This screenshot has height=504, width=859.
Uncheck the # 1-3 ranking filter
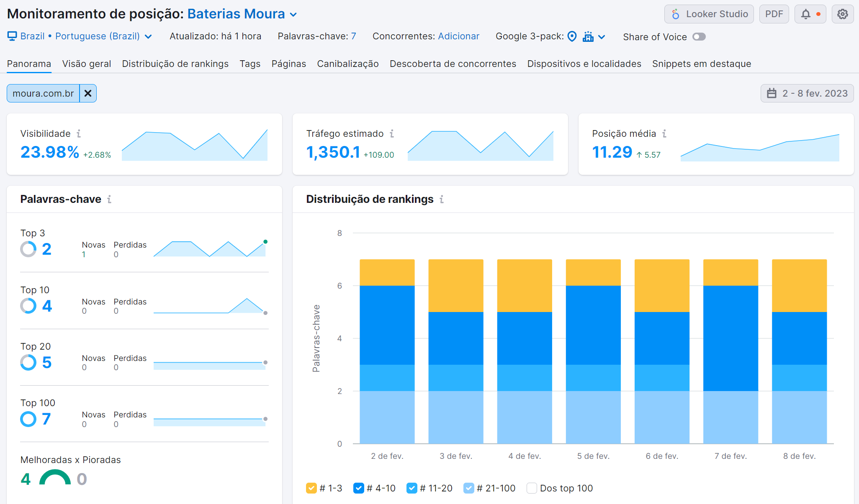coord(311,488)
